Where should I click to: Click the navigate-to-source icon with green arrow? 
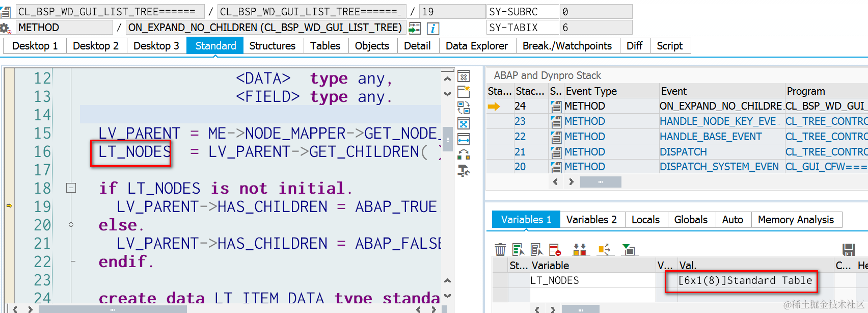click(x=415, y=28)
